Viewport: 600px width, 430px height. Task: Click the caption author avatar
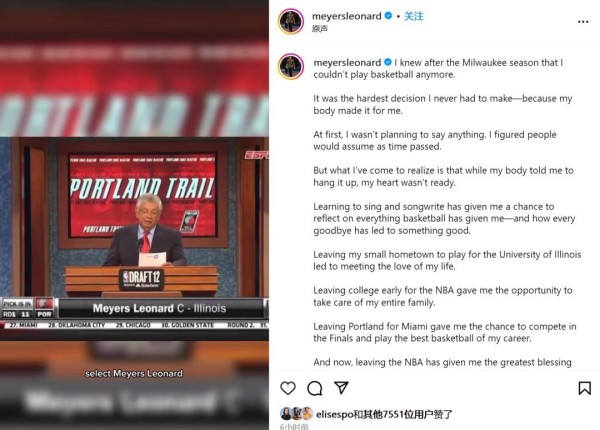click(x=291, y=66)
